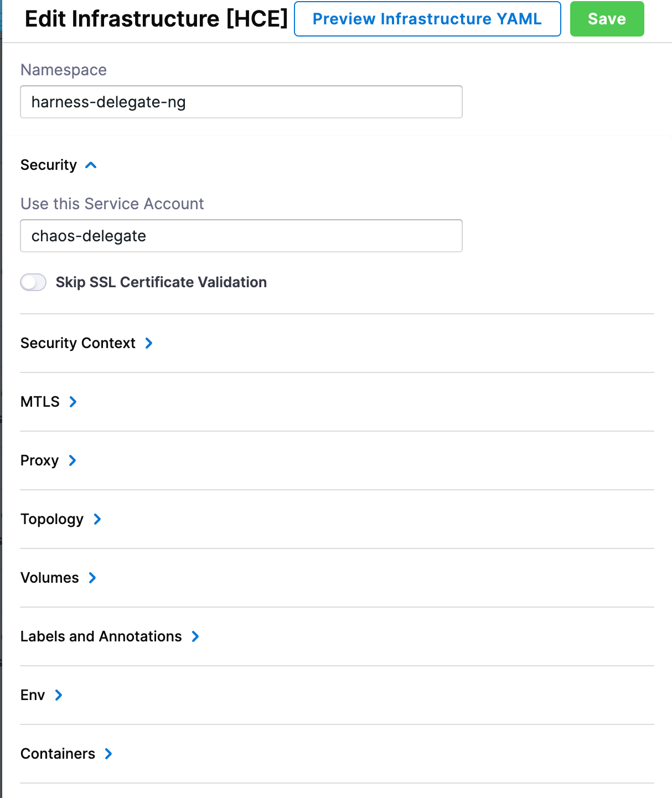Click the Security section heading text
Image resolution: width=672 pixels, height=798 pixels.
49,165
